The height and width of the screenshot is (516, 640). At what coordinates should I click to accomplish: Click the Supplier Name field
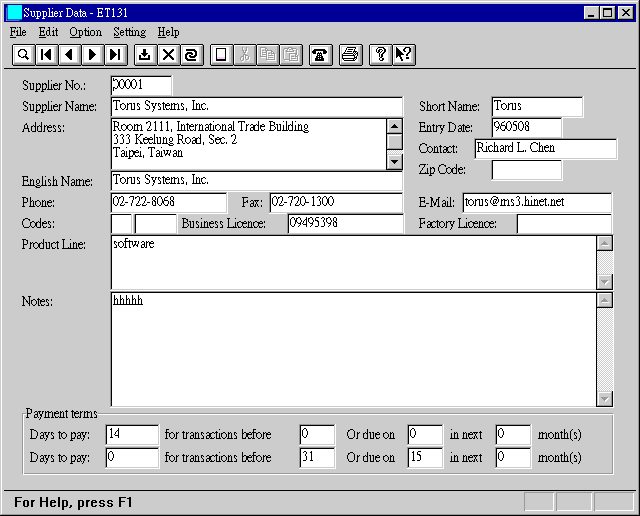[x=257, y=107]
